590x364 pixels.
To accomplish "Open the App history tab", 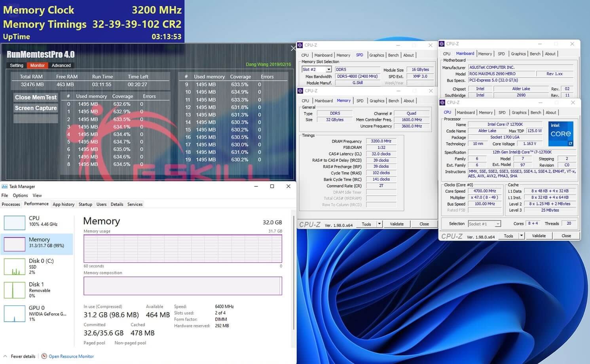I will click(63, 205).
